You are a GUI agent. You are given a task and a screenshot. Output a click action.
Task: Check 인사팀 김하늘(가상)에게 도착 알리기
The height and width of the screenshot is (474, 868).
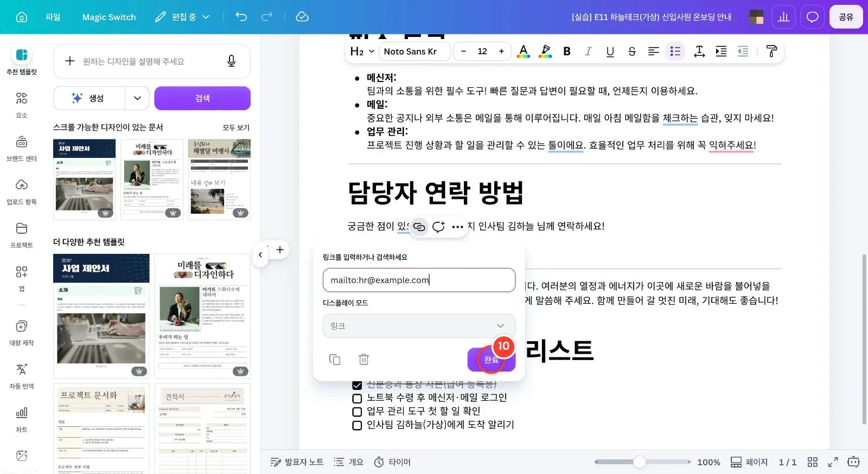pos(357,425)
